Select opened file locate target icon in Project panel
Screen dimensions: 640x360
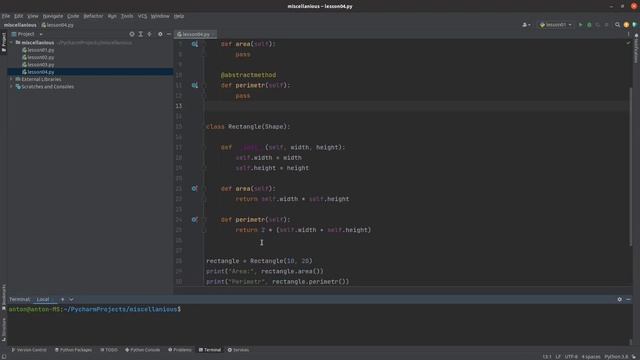click(x=131, y=34)
